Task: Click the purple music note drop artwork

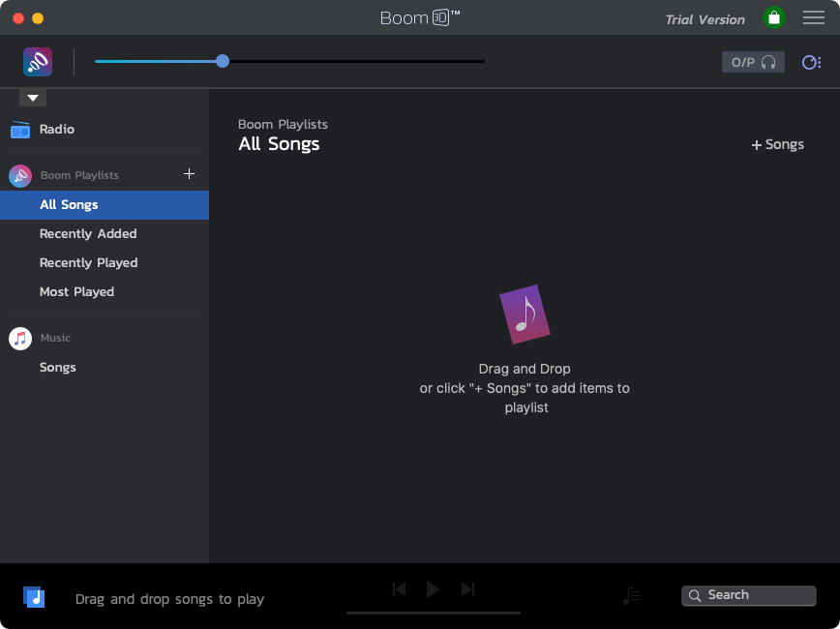Action: [525, 314]
